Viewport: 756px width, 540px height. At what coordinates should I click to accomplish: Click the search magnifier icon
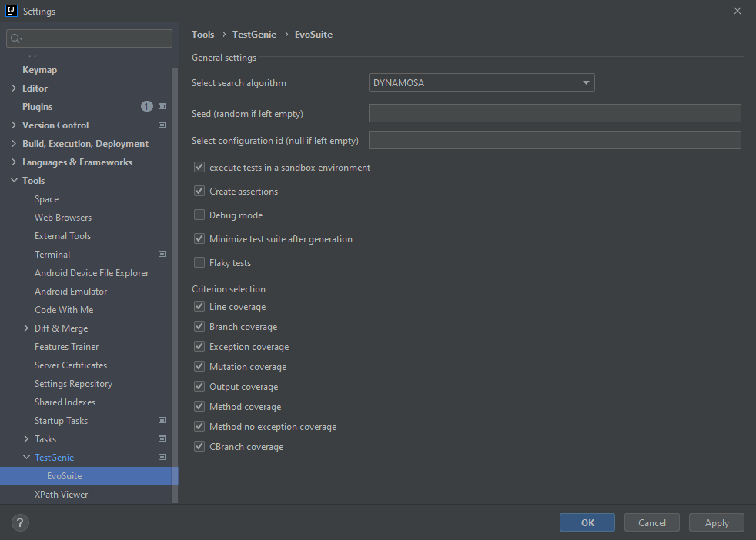click(16, 38)
